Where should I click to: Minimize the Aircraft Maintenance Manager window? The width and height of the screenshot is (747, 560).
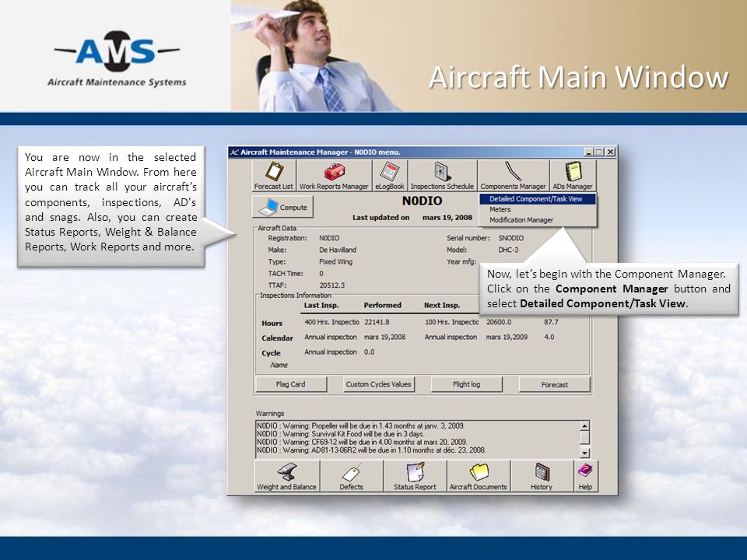tap(589, 152)
